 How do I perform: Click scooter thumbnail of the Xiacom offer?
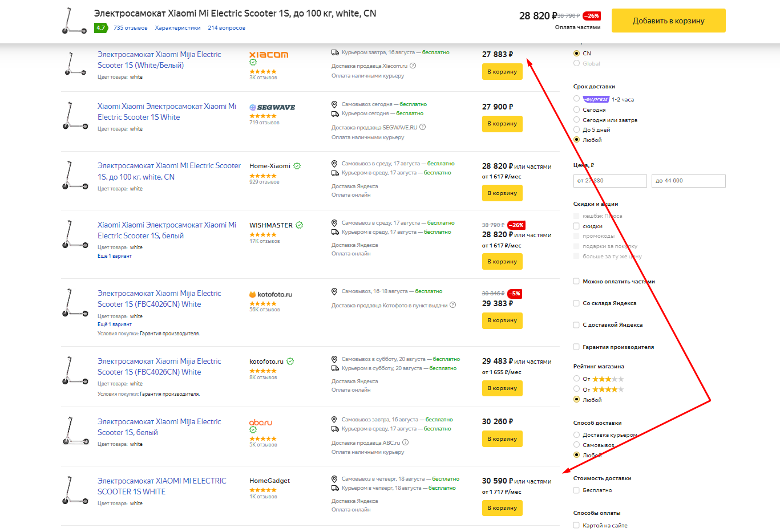[x=75, y=64]
